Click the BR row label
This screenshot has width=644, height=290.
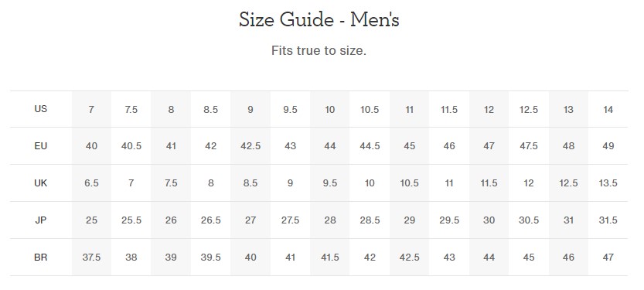pos(41,258)
